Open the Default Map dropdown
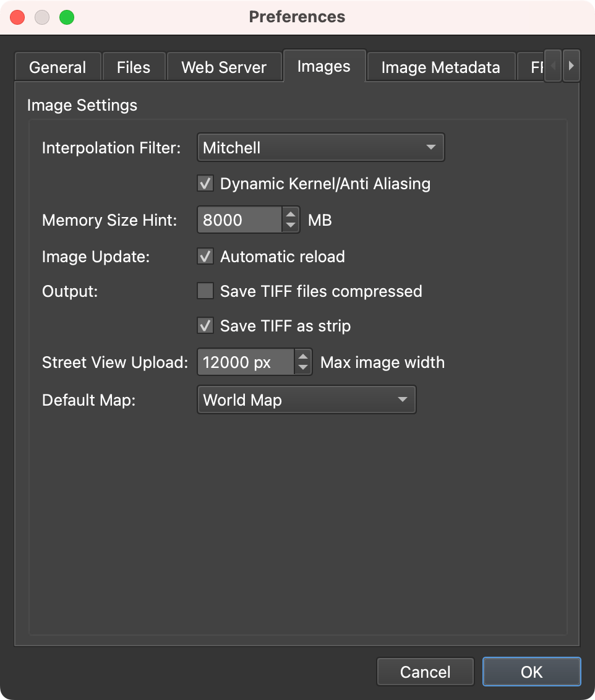This screenshot has height=700, width=595. point(306,400)
